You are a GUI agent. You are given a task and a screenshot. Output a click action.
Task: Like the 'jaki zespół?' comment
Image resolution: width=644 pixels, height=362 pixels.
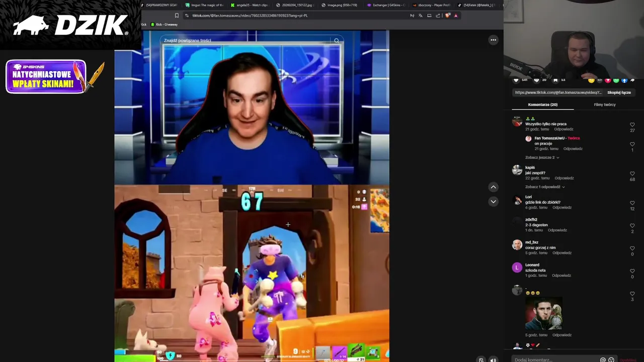pos(632,174)
